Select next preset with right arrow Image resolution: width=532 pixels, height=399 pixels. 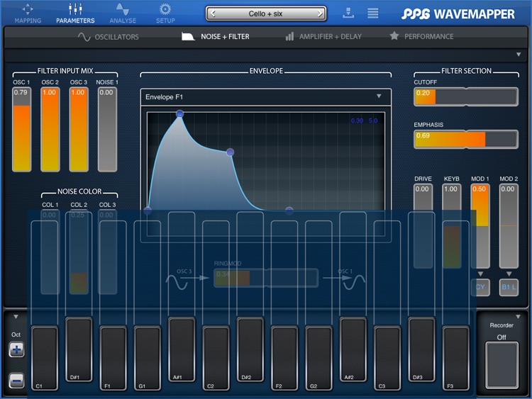click(320, 14)
